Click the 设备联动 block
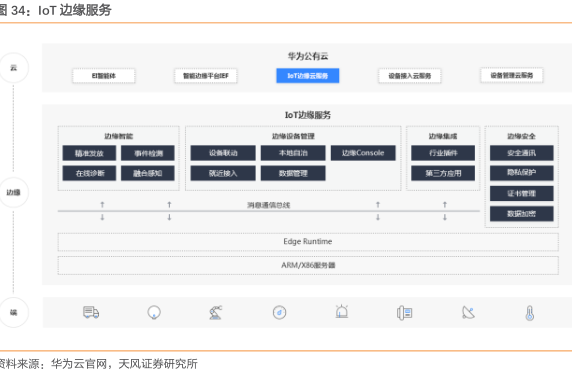The width and height of the screenshot is (572, 373). (223, 153)
